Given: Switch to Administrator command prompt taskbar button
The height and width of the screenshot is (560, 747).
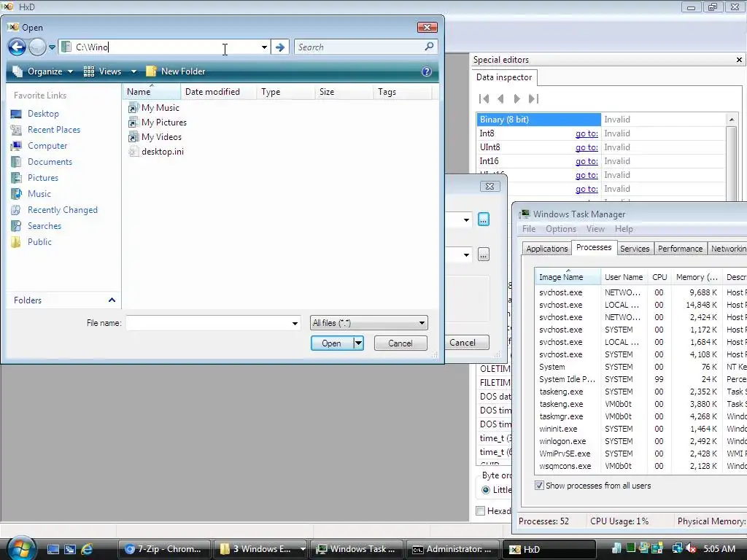Looking at the screenshot, I should click(x=453, y=549).
